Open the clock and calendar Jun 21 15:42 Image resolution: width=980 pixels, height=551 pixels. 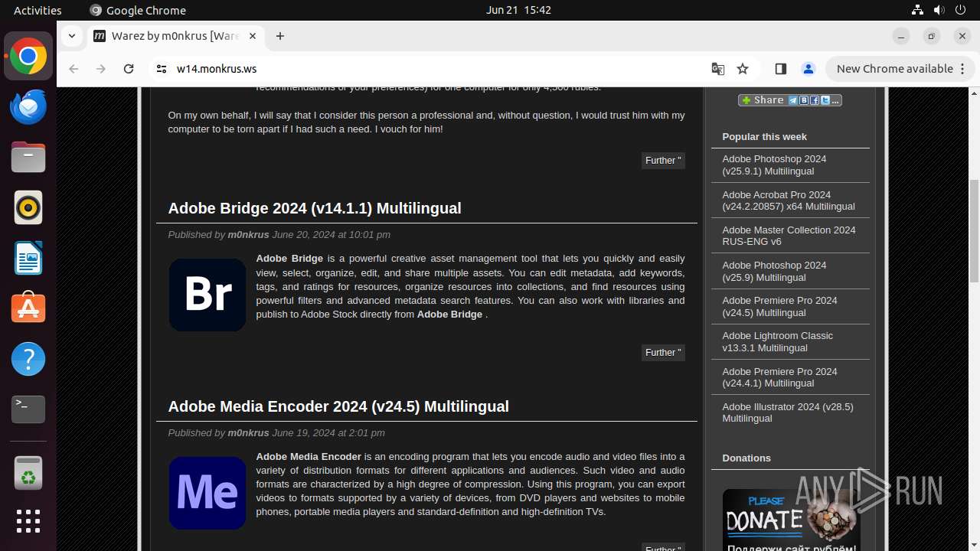(x=518, y=10)
